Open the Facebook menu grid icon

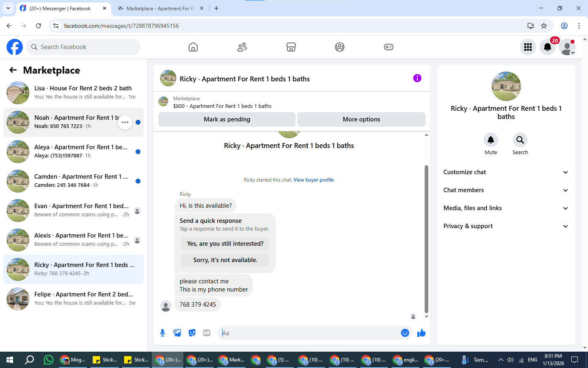[x=528, y=47]
